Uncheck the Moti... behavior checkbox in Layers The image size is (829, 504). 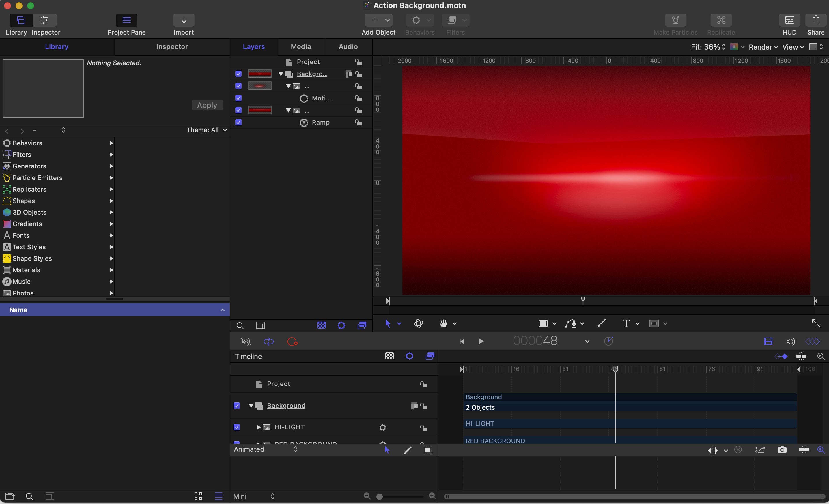click(x=238, y=98)
